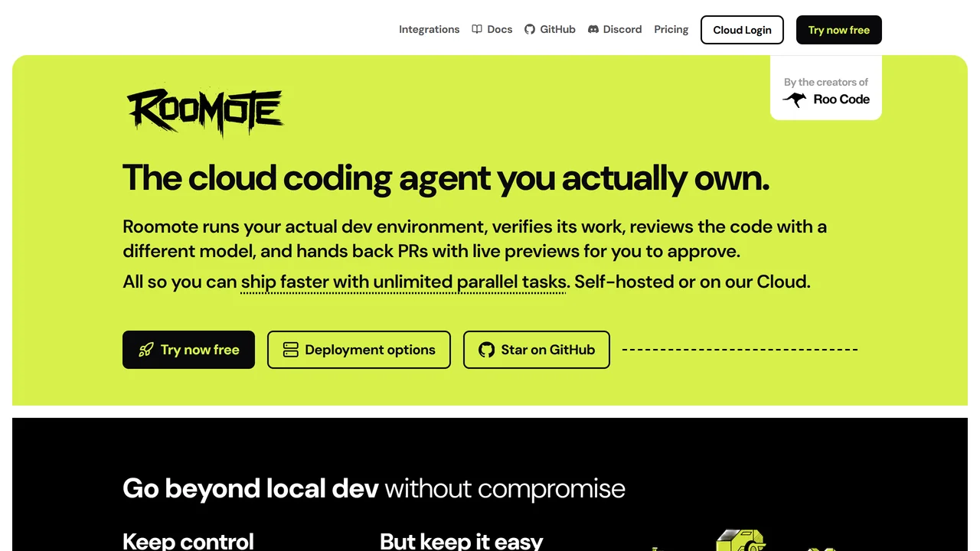The image size is (980, 551).
Task: Click the Roomote graffiti logo
Action: 205,112
